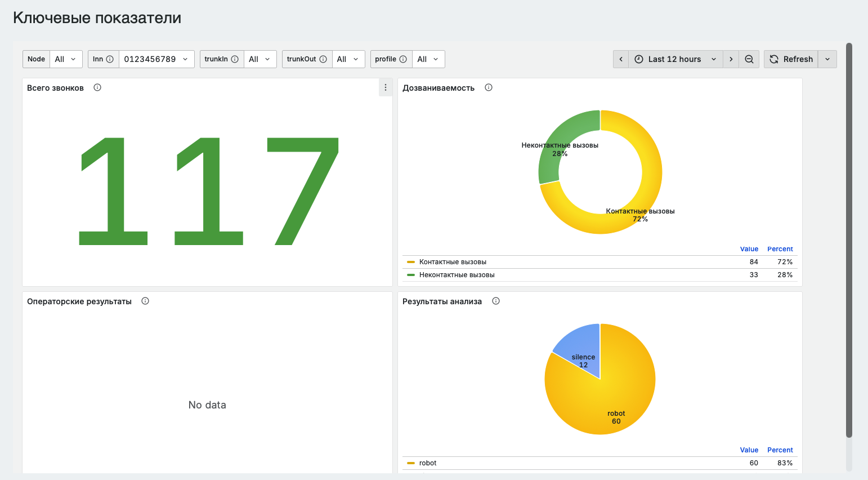Open the Inn 0123456789 dropdown
This screenshot has height=480, width=868.
(x=156, y=59)
